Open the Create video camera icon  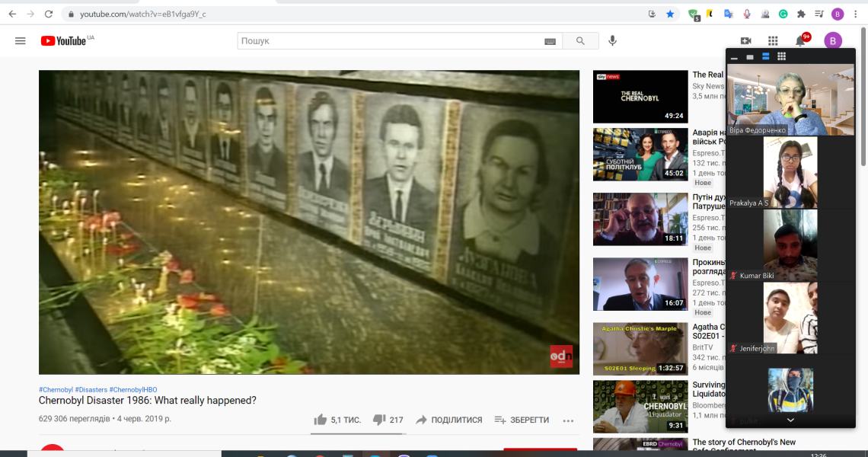pos(745,41)
